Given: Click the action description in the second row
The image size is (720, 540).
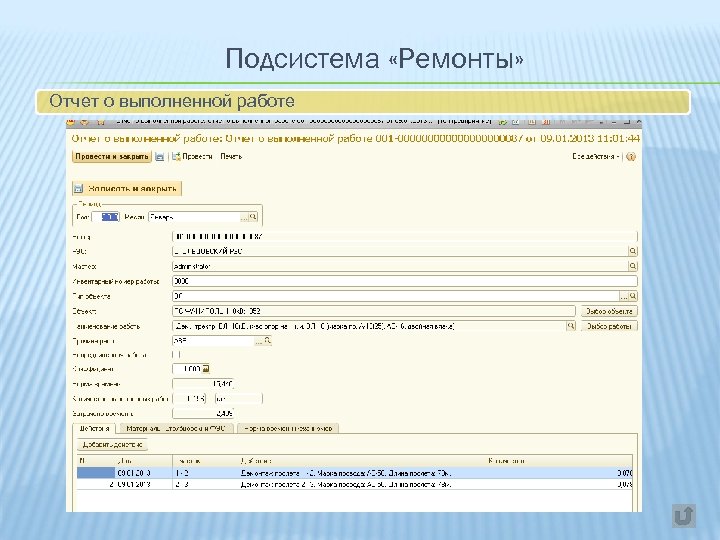Looking at the screenshot, I should (x=346, y=484).
